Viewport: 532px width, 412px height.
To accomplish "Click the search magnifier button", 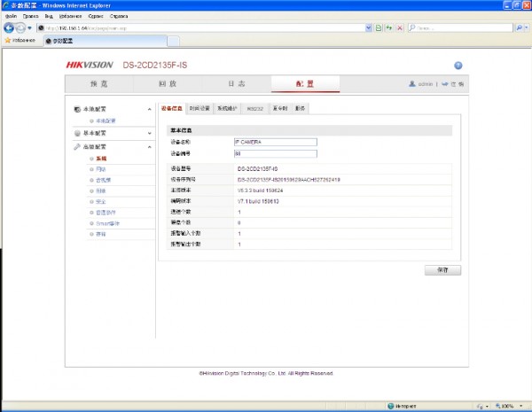I will (519, 28).
